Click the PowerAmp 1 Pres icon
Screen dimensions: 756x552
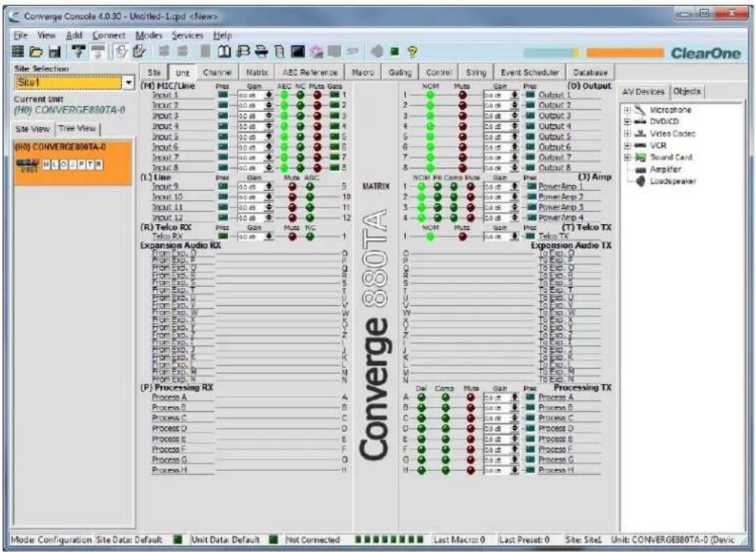[x=531, y=186]
